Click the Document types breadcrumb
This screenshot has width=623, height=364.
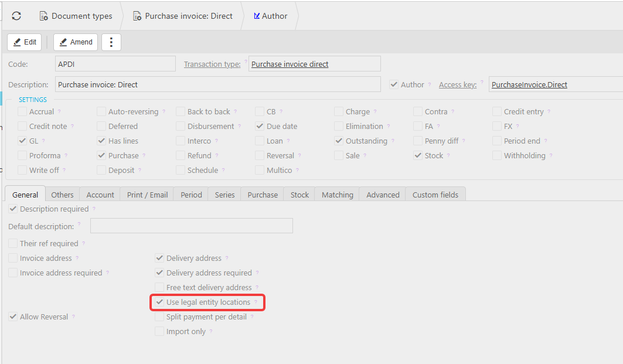point(76,16)
